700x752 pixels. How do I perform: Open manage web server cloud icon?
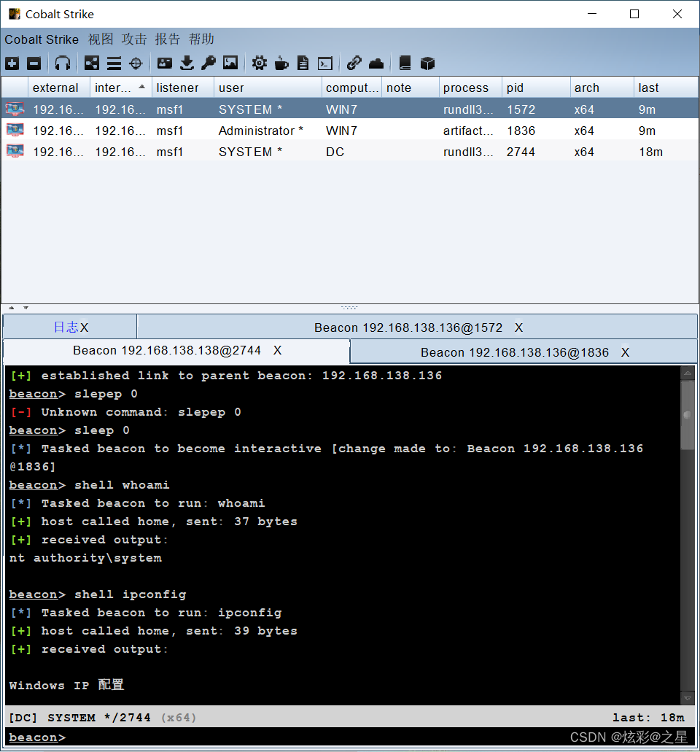pyautogui.click(x=376, y=63)
